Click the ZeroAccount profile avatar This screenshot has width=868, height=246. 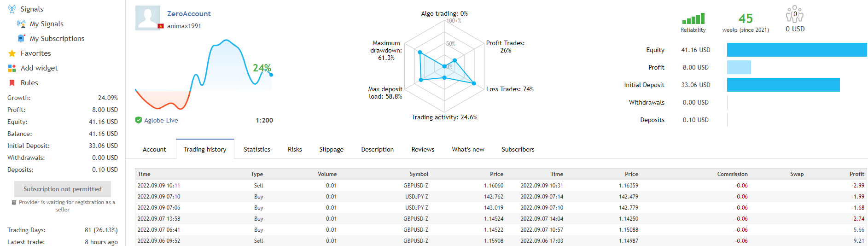click(148, 18)
